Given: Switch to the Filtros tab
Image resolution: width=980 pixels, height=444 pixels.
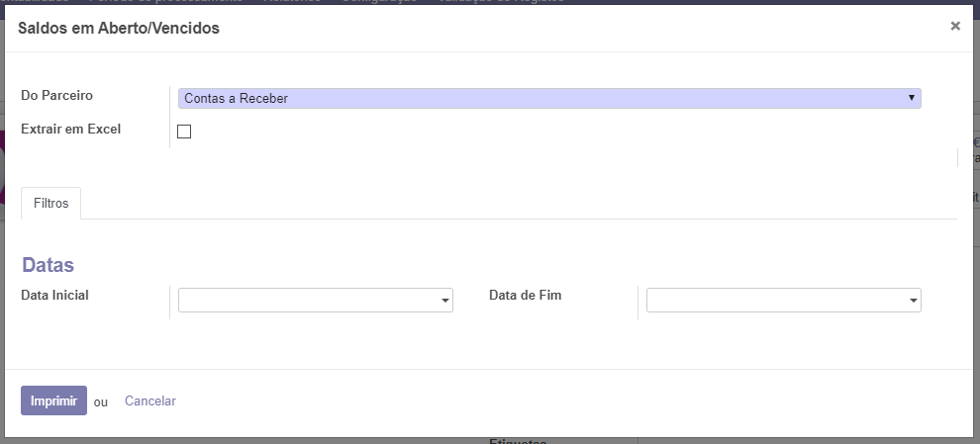Looking at the screenshot, I should click(x=50, y=203).
